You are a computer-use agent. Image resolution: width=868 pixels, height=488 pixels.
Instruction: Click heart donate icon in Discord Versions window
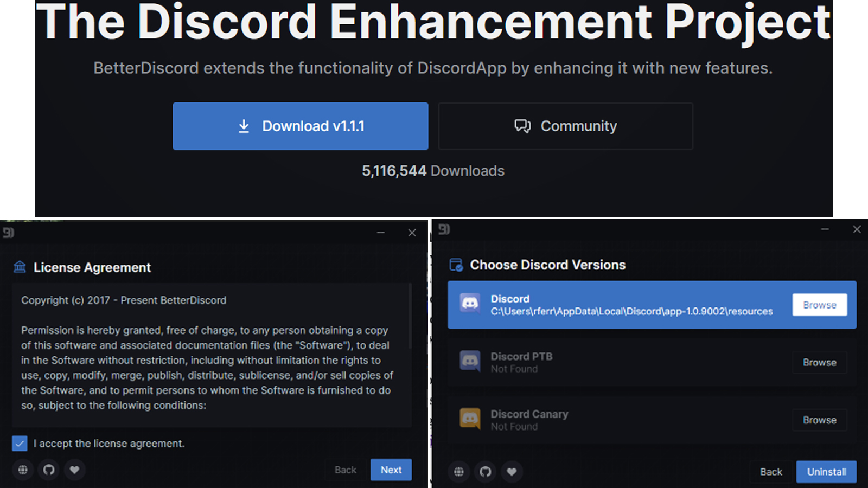click(512, 472)
